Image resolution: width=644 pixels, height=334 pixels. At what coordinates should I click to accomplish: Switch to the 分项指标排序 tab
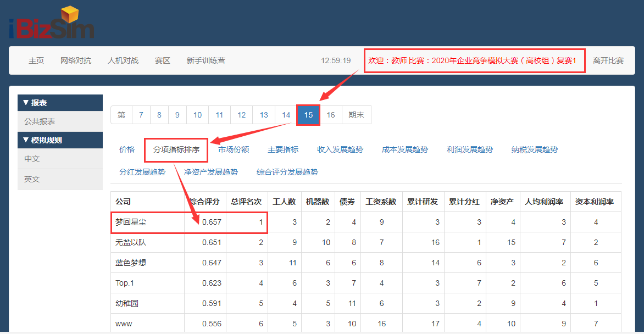pos(176,149)
